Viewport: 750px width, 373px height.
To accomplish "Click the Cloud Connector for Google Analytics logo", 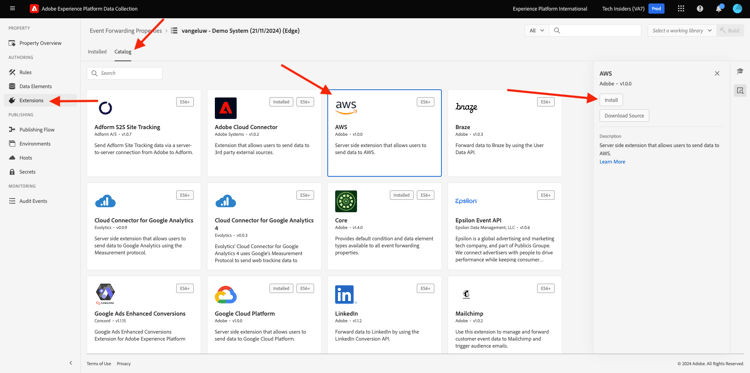I will pos(105,201).
